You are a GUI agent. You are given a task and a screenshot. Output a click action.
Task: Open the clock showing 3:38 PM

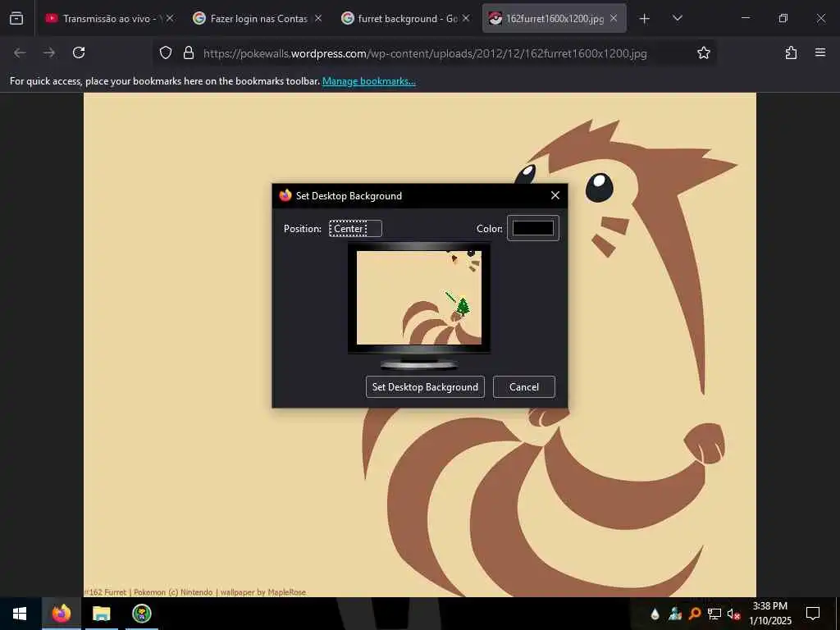click(x=769, y=614)
